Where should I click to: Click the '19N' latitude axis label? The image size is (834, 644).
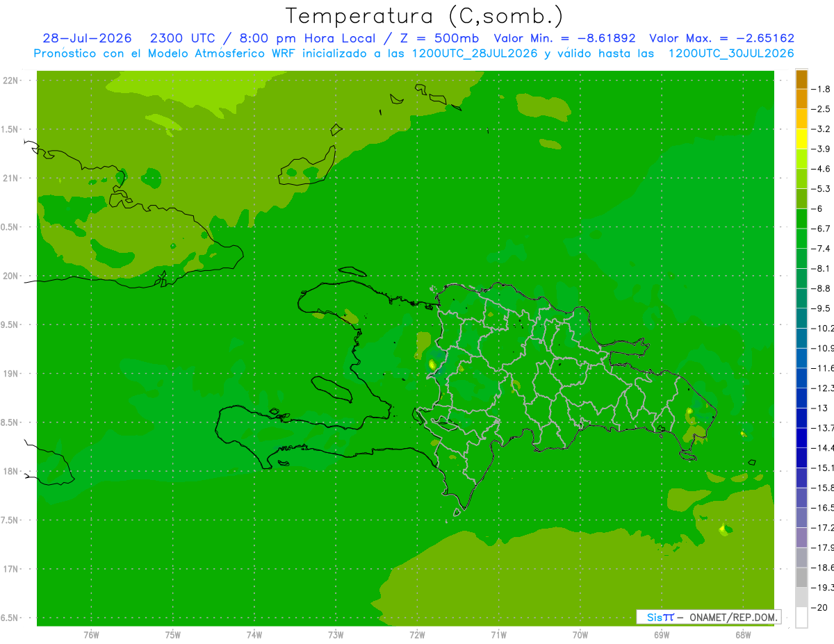[x=10, y=374]
